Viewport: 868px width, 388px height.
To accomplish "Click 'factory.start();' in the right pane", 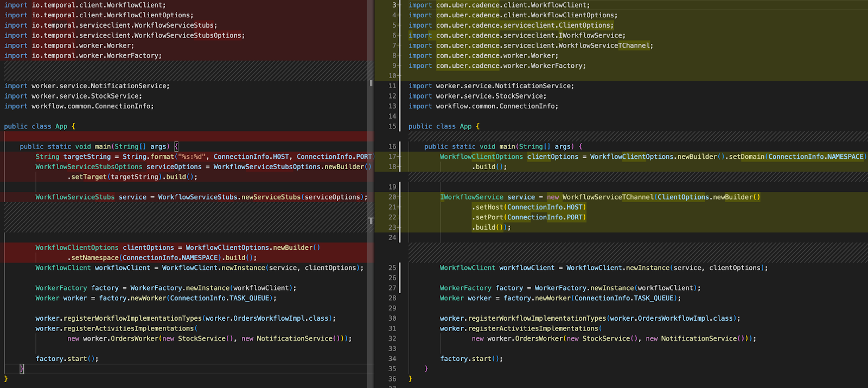I will pyautogui.click(x=471, y=359).
